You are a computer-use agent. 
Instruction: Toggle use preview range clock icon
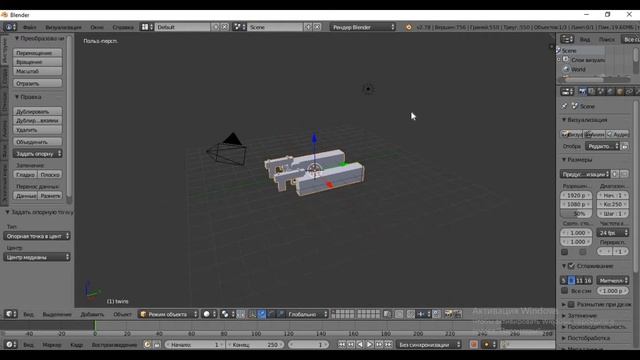click(x=147, y=344)
